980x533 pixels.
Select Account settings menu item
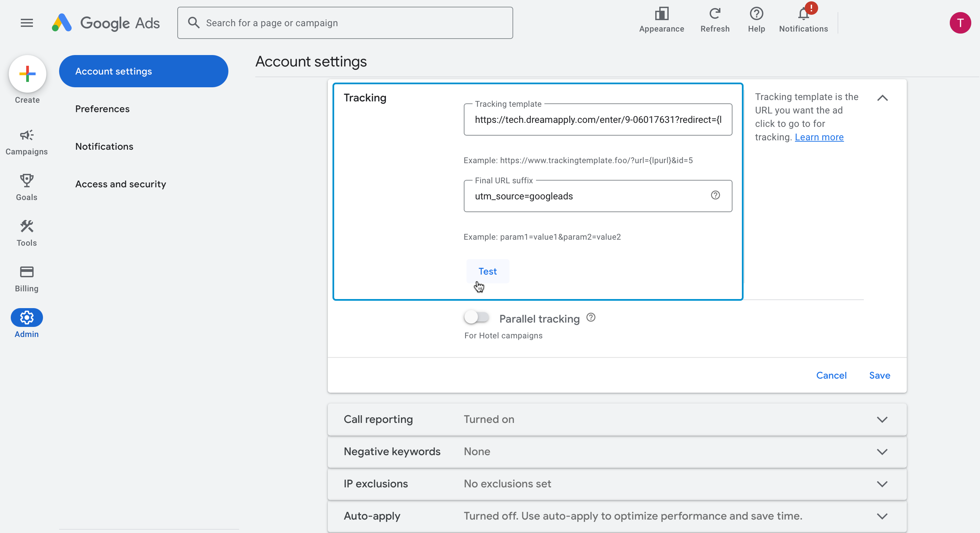143,71
